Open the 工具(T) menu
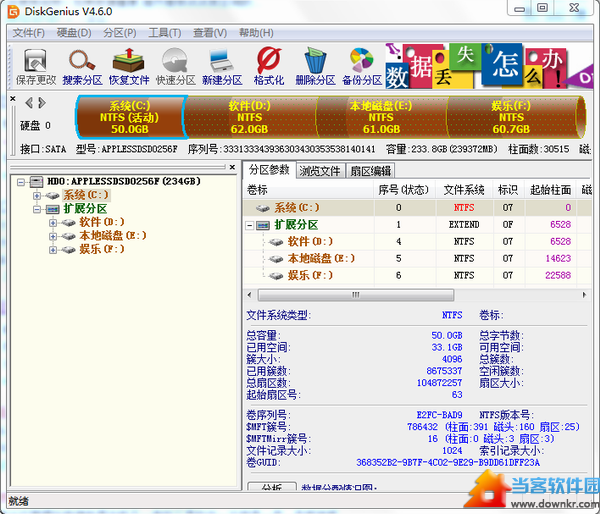The height and width of the screenshot is (514, 600). click(x=165, y=33)
